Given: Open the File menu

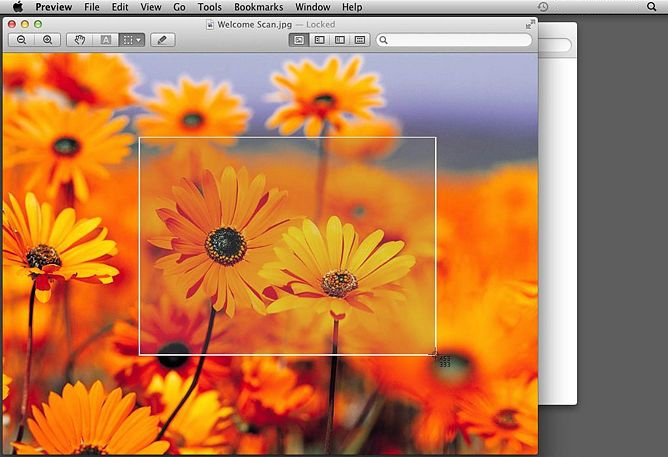Looking at the screenshot, I should click(x=92, y=7).
